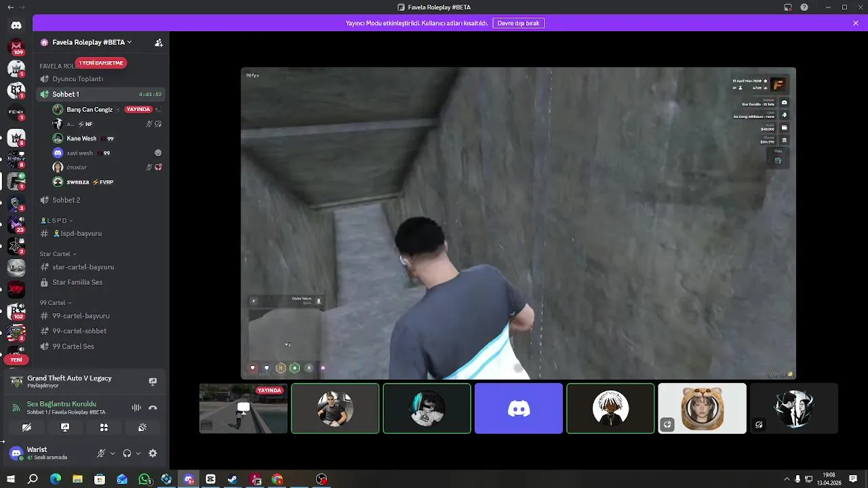Launch Microsoft Edge from the taskbar
The height and width of the screenshot is (488, 868).
click(56, 479)
